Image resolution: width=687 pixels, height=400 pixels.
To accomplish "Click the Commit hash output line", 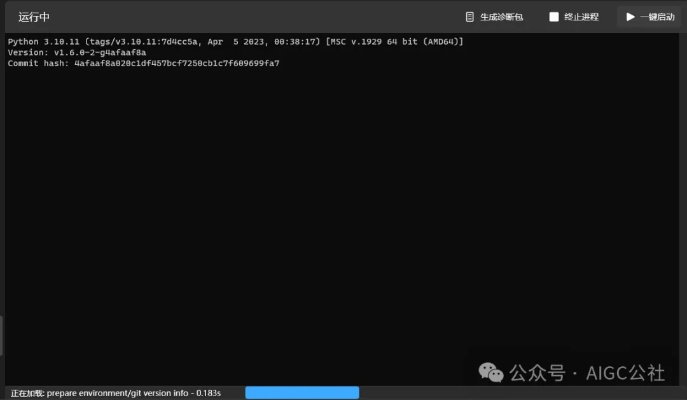I will [x=142, y=63].
